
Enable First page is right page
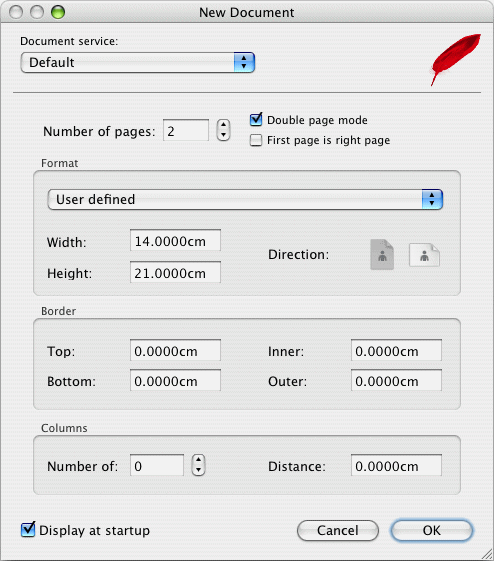click(256, 140)
